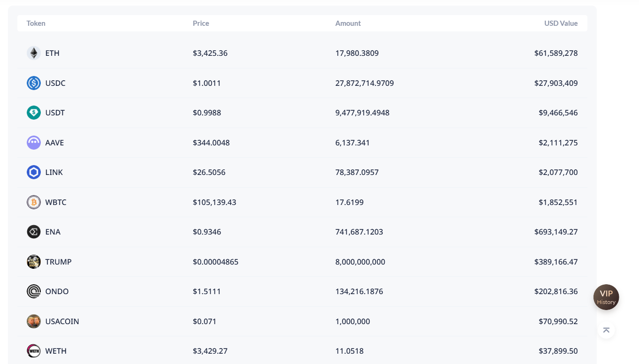This screenshot has width=639, height=364.
Task: Click the Token column header
Action: click(36, 23)
